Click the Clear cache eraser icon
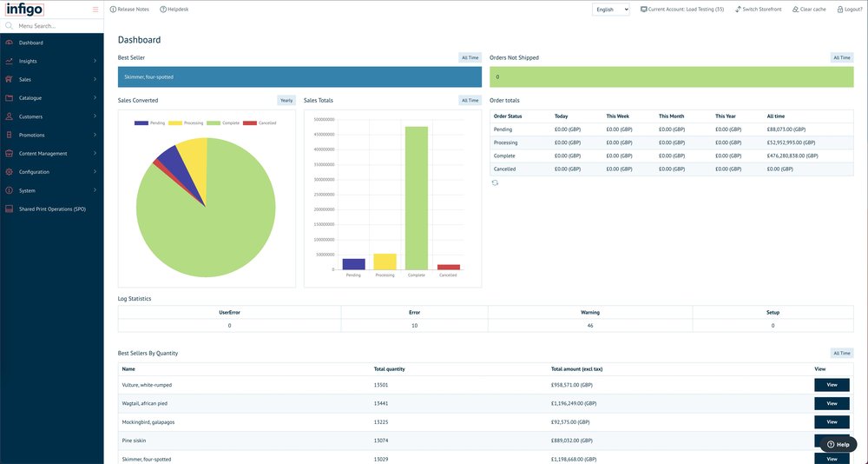The height and width of the screenshot is (464, 868). (x=795, y=10)
